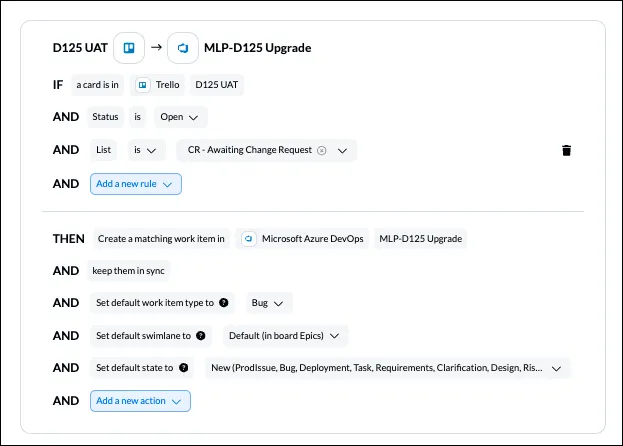Open the Status Open dropdown
The height and width of the screenshot is (446, 623).
point(180,117)
